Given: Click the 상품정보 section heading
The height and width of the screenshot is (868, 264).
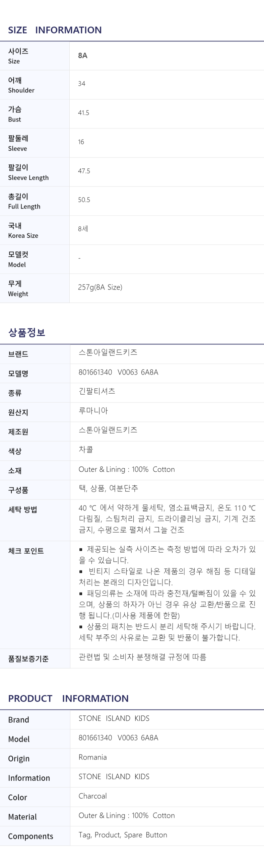Looking at the screenshot, I should [27, 332].
